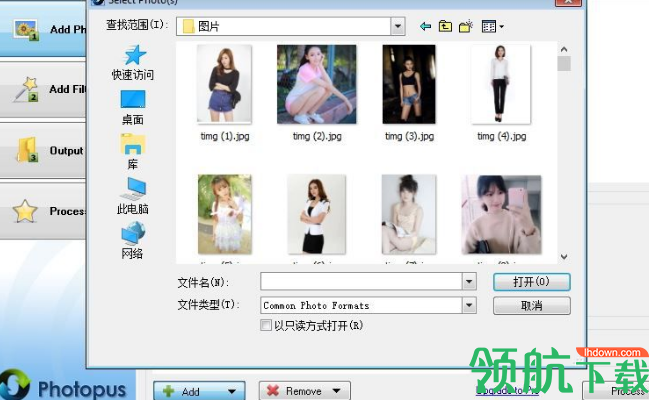Click the Photopus logo
The image size is (649, 400).
(x=63, y=385)
